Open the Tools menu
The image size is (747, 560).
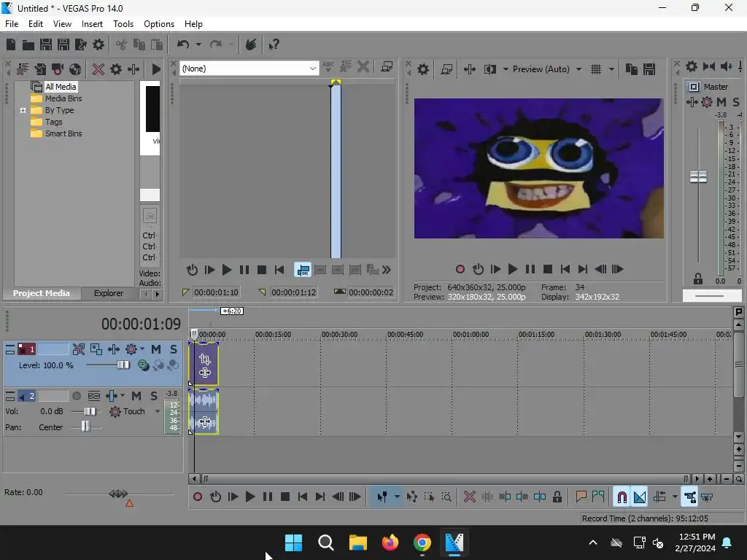(x=123, y=24)
